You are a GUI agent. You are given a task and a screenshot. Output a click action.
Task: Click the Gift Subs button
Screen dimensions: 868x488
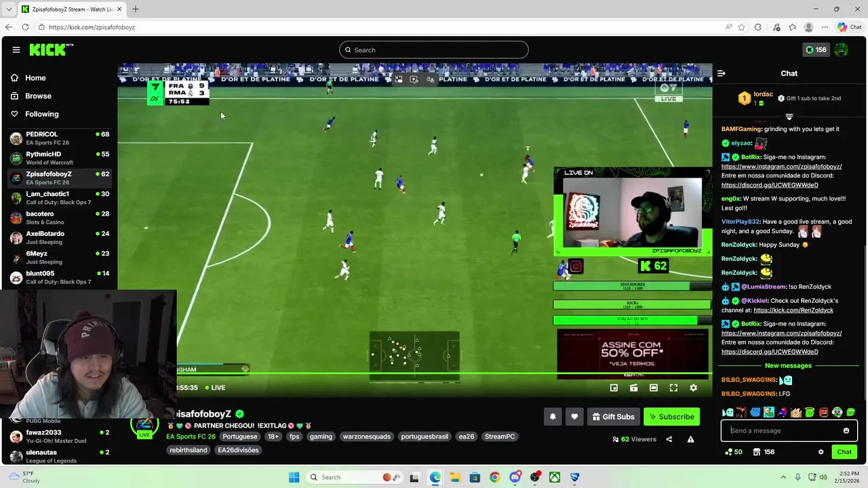pyautogui.click(x=613, y=417)
